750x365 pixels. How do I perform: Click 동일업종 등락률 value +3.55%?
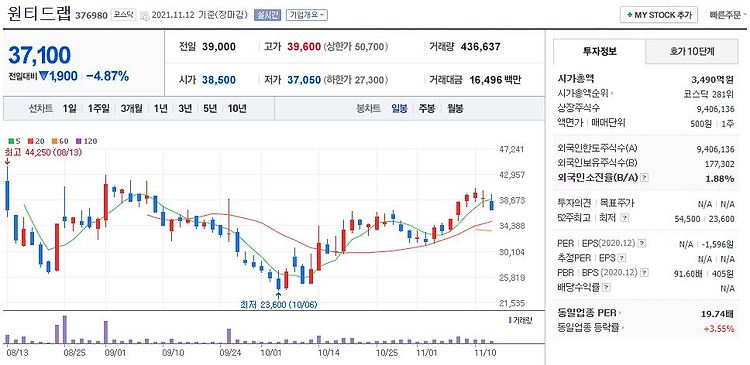pyautogui.click(x=719, y=328)
